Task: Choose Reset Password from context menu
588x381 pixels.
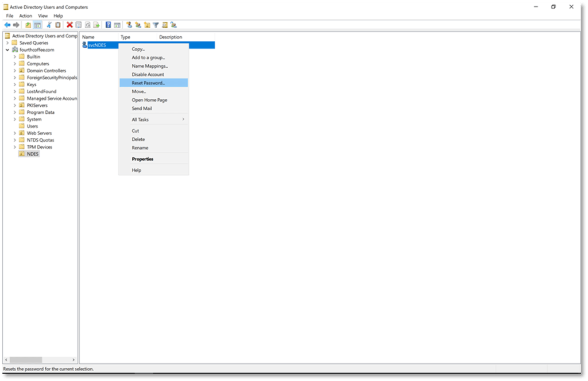Action: 148,83
